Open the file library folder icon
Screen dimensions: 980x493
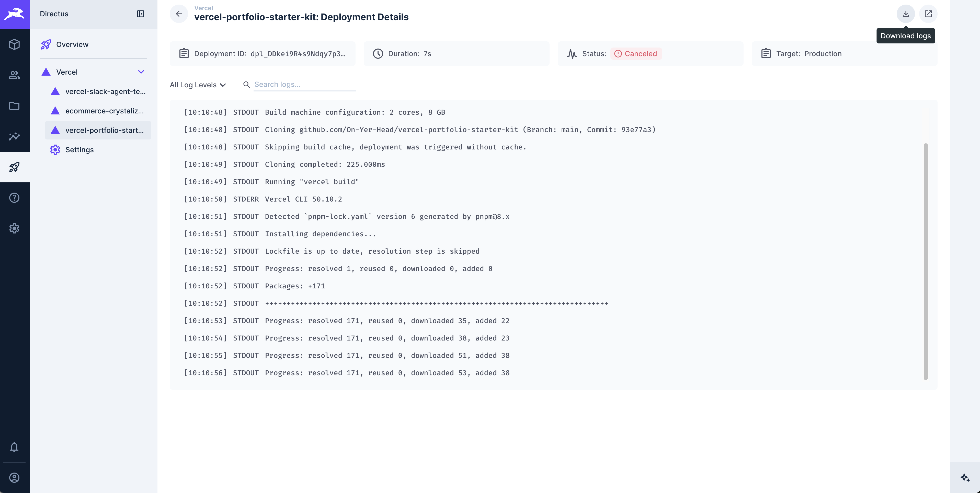(15, 106)
